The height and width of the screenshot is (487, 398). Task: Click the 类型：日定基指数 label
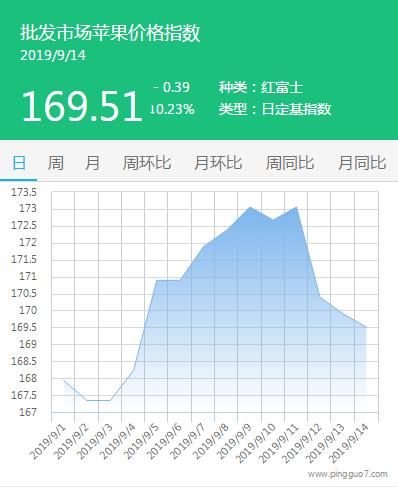click(x=275, y=109)
